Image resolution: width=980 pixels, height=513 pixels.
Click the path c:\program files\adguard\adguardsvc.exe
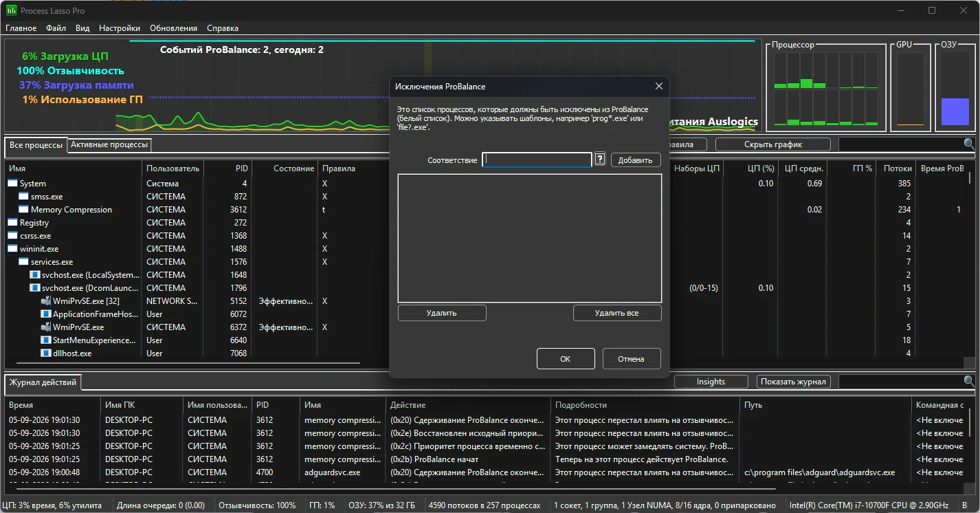tap(820, 472)
